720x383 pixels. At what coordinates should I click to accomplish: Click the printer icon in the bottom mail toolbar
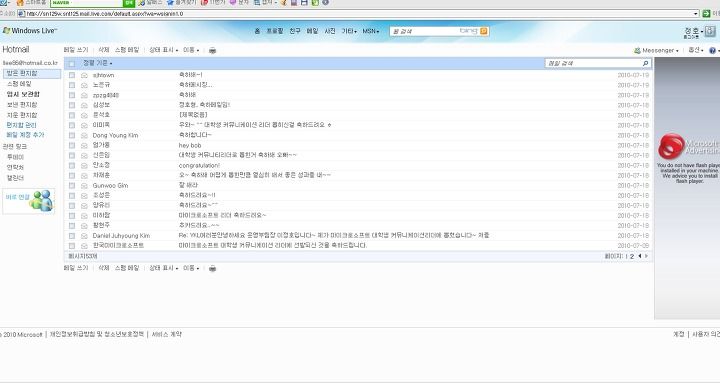pyautogui.click(x=212, y=268)
